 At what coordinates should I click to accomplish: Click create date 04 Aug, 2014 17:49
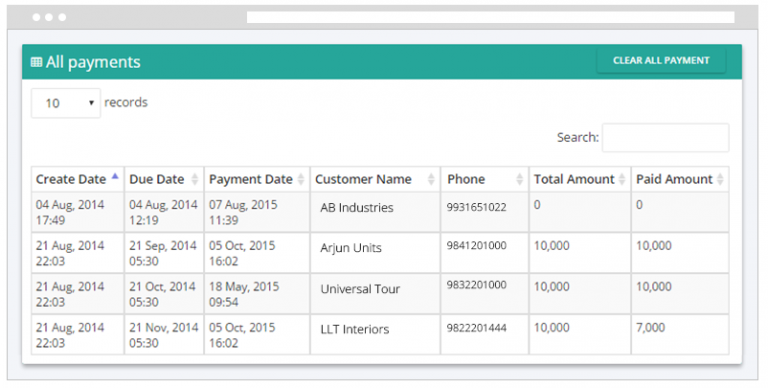click(x=70, y=212)
